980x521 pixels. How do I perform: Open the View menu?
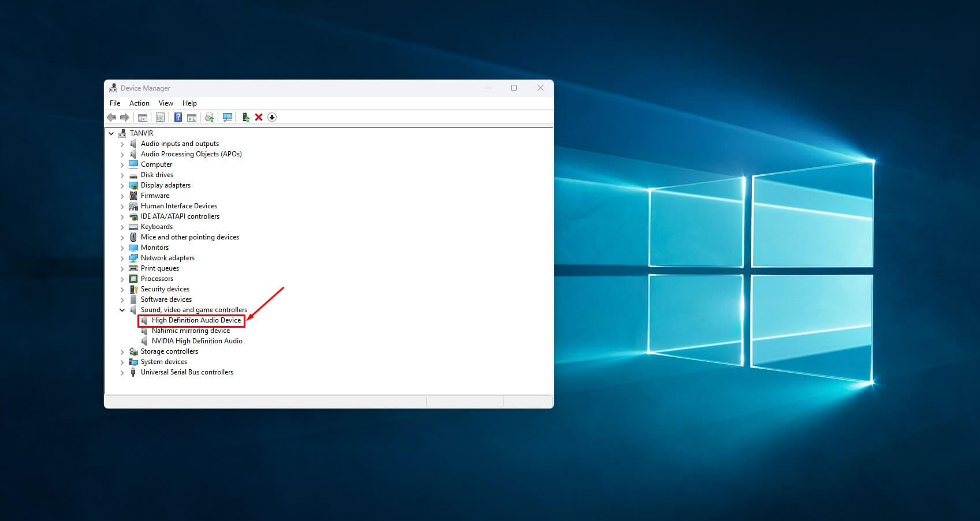166,103
